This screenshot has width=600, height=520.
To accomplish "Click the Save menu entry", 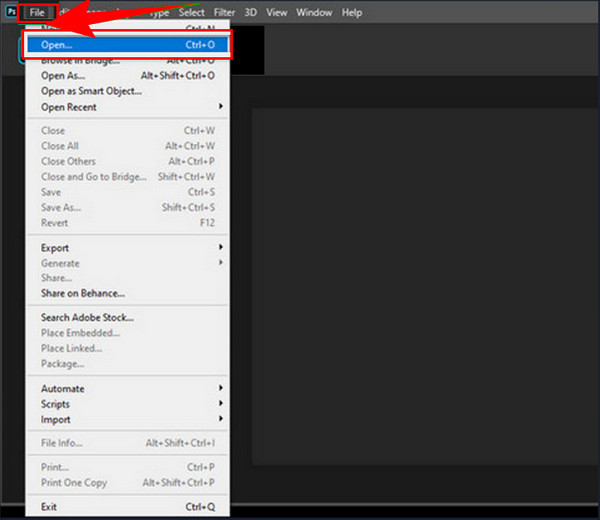I will 127,192.
